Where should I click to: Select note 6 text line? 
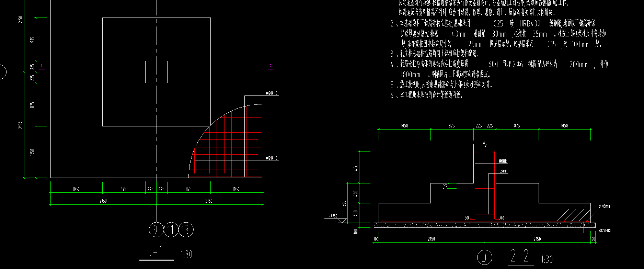427,95
